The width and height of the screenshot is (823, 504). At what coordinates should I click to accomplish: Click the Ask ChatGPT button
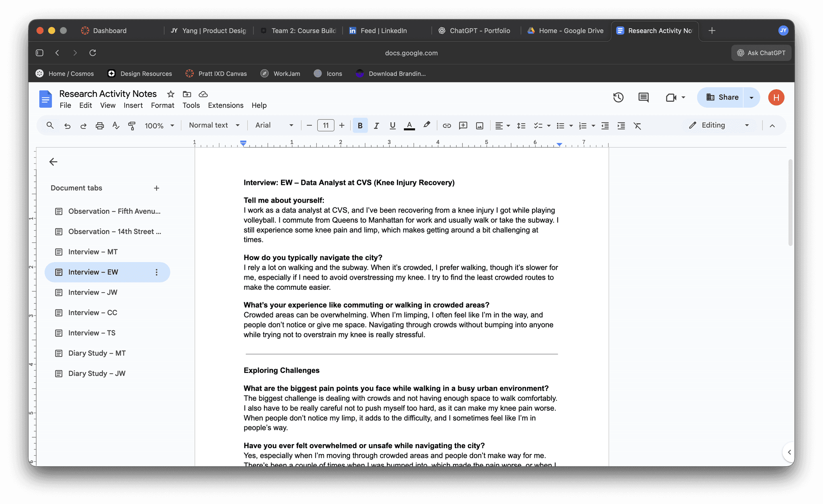tap(761, 53)
